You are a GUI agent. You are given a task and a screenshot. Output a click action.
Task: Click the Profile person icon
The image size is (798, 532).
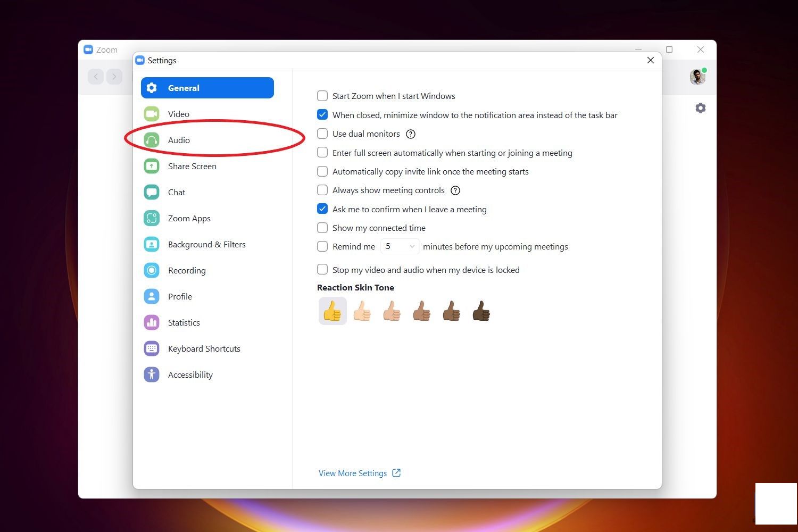coord(152,296)
